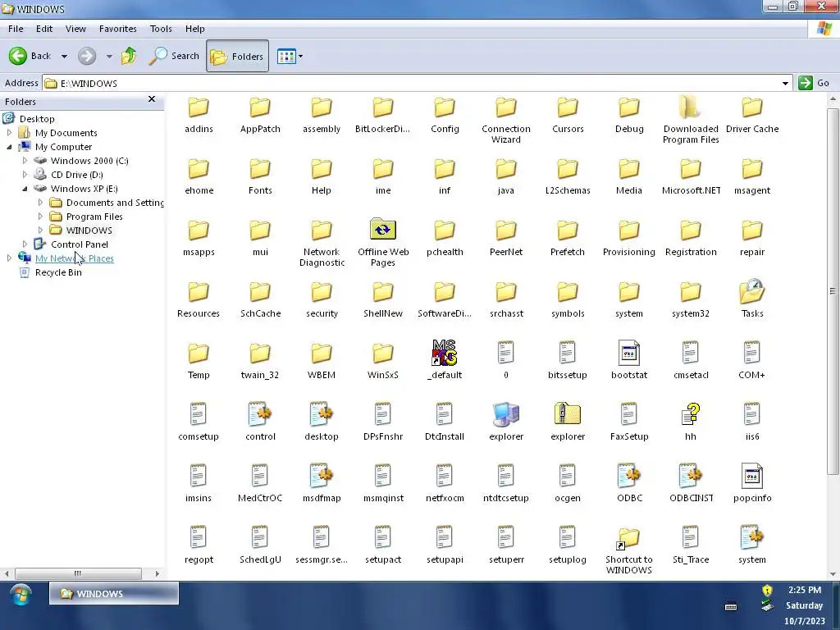Open the Help menu
The width and height of the screenshot is (840, 630).
195,29
